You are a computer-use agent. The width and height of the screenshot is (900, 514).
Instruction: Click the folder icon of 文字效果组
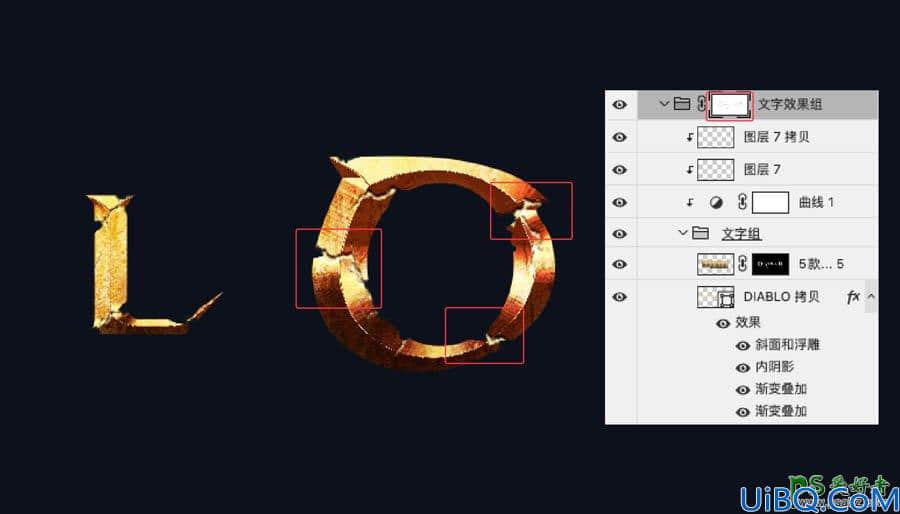(681, 104)
